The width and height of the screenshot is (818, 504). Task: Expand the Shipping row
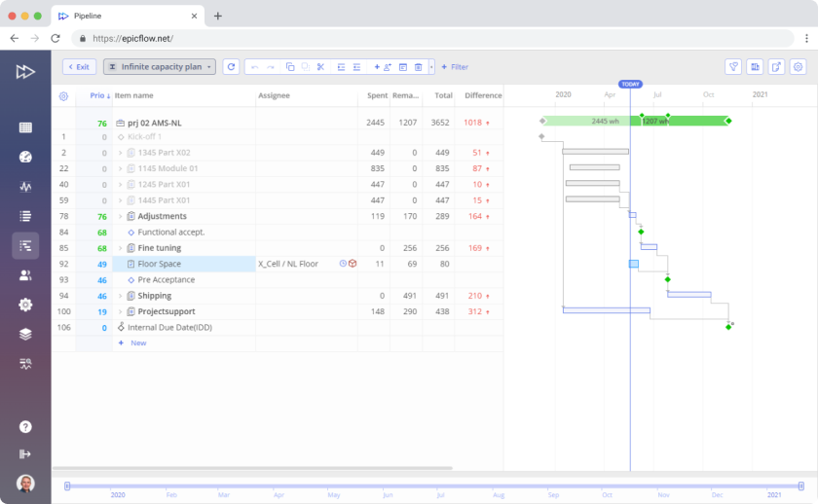(120, 296)
